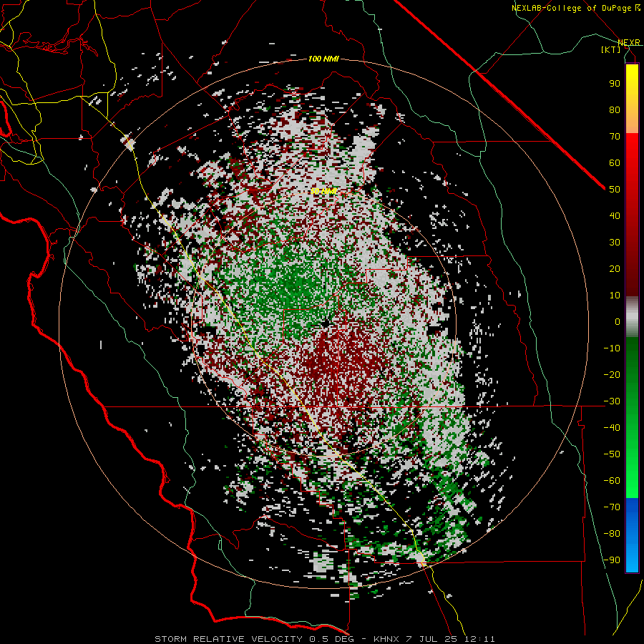Click the -20 value on velocity scale
This screenshot has width=644, height=644.
(612, 375)
